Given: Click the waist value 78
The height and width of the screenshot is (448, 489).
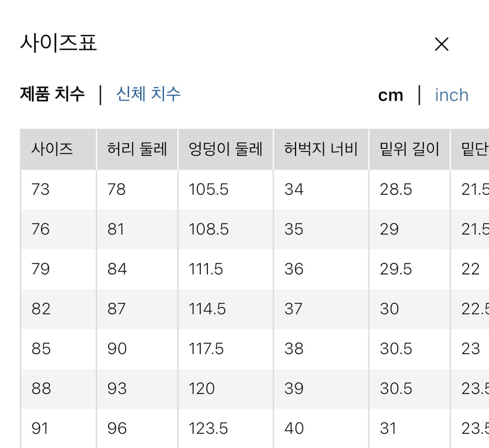Looking at the screenshot, I should 116,189.
